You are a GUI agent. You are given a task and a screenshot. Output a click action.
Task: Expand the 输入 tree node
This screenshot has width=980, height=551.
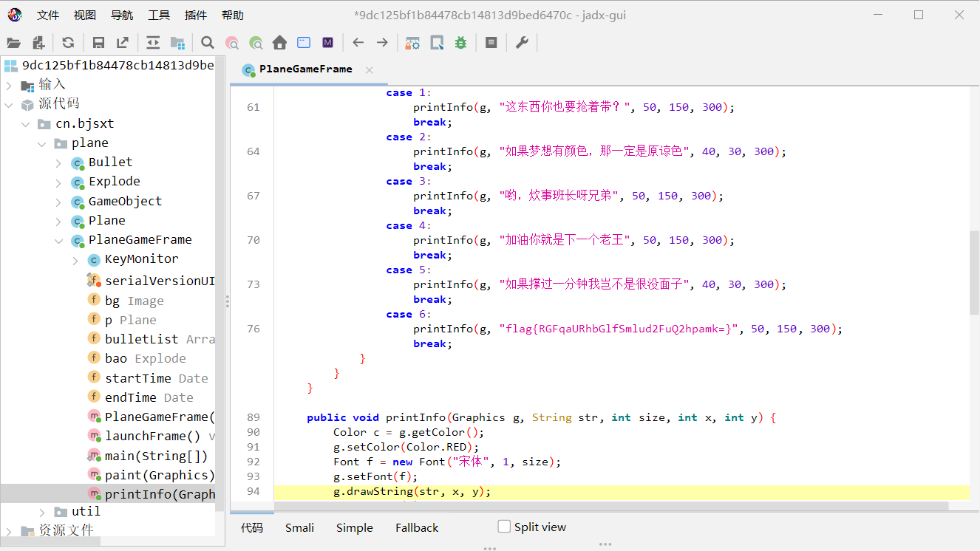tap(9, 85)
